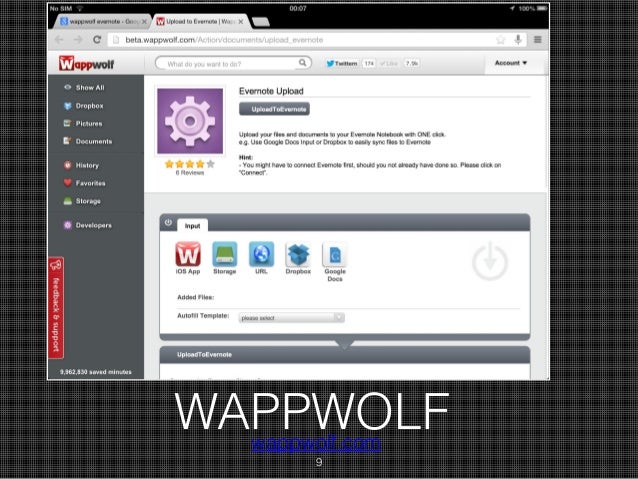This screenshot has height=479, width=638.
Task: Click the Twitter button
Action: (x=342, y=63)
